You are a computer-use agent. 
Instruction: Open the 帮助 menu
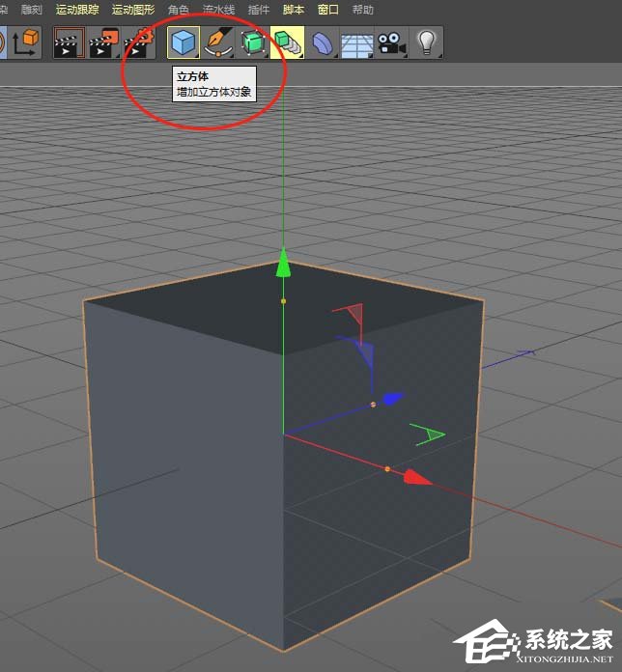pos(362,10)
